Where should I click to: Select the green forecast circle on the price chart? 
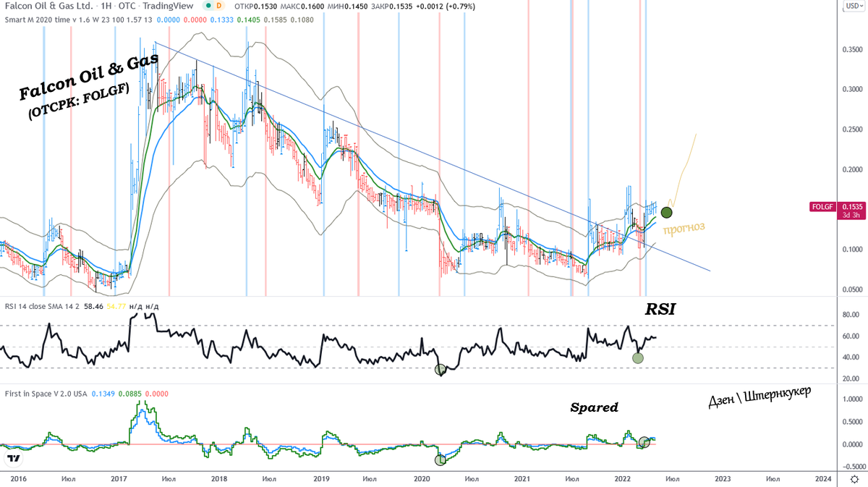667,212
